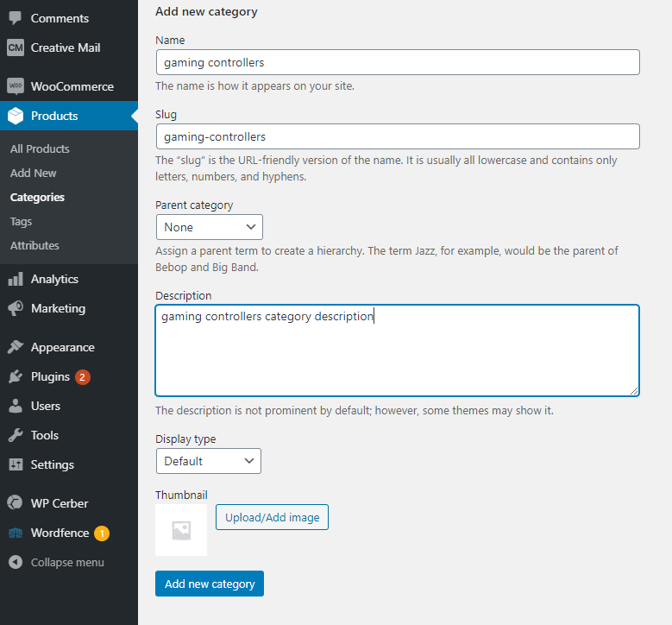Open the Wordfence menu
672x625 pixels.
(x=69, y=533)
